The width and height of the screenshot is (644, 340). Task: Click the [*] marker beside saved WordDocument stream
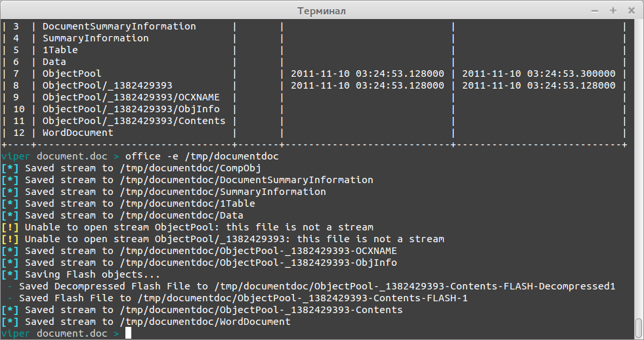[x=11, y=322]
